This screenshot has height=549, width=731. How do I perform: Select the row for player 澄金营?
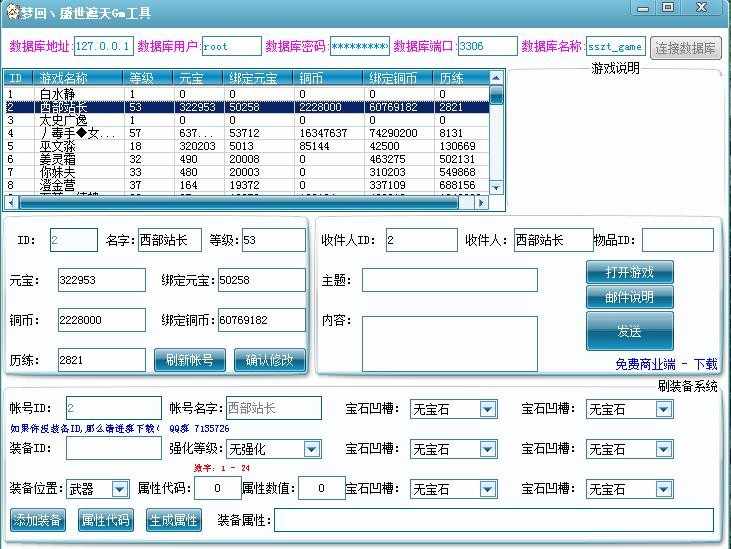point(247,185)
